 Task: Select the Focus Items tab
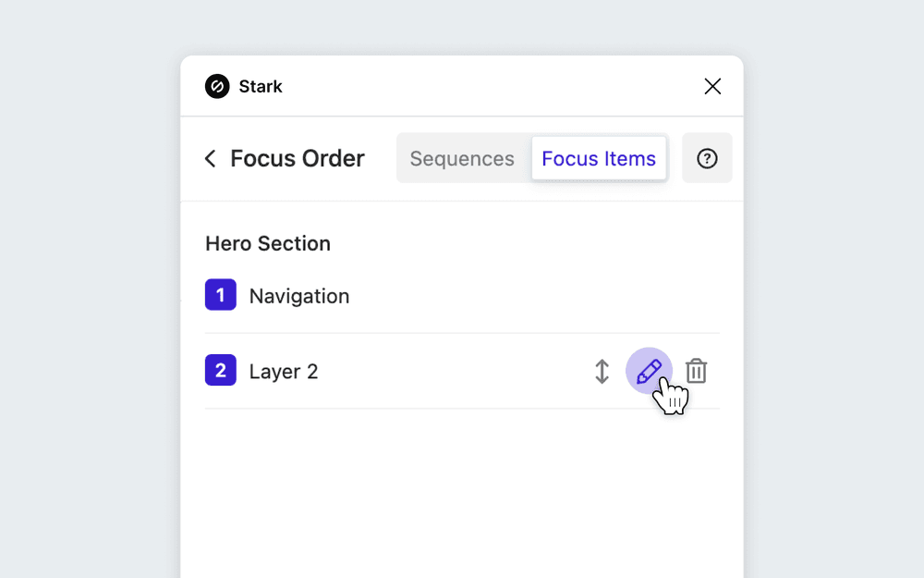click(x=599, y=158)
